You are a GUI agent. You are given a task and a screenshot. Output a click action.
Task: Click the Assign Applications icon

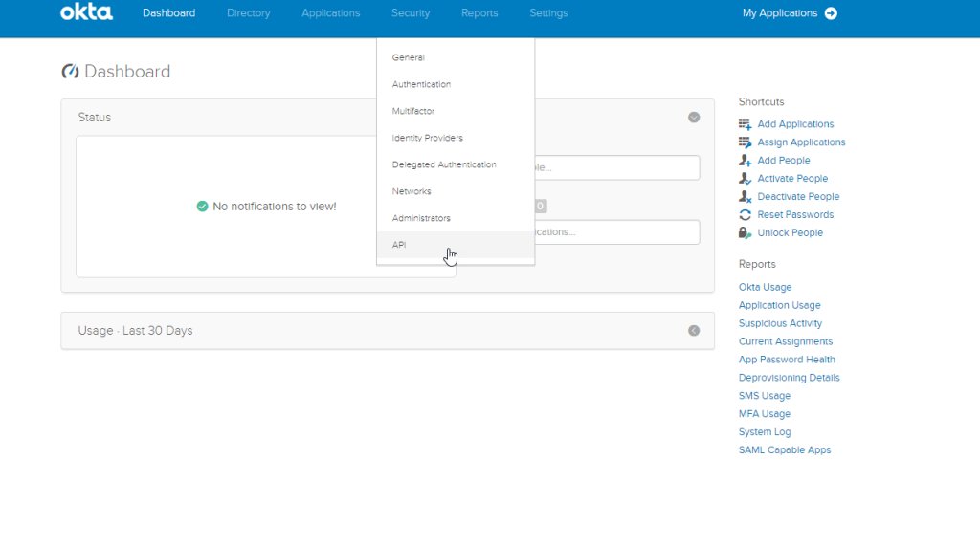745,142
